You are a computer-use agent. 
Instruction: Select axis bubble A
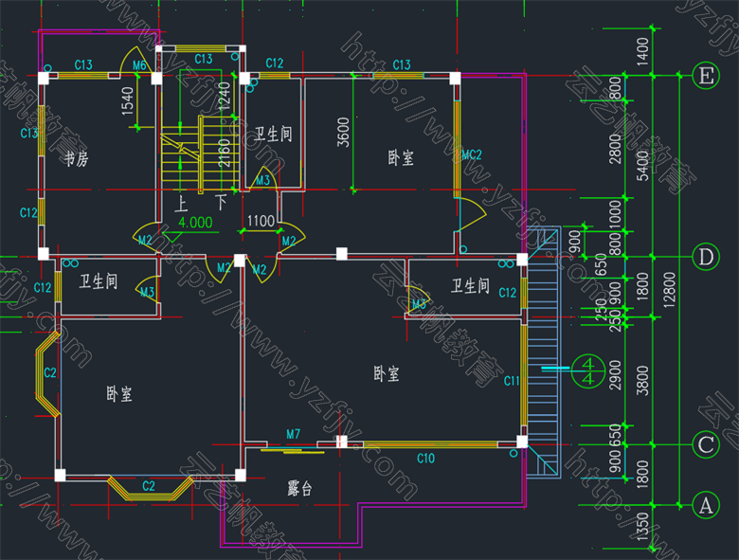pos(706,505)
